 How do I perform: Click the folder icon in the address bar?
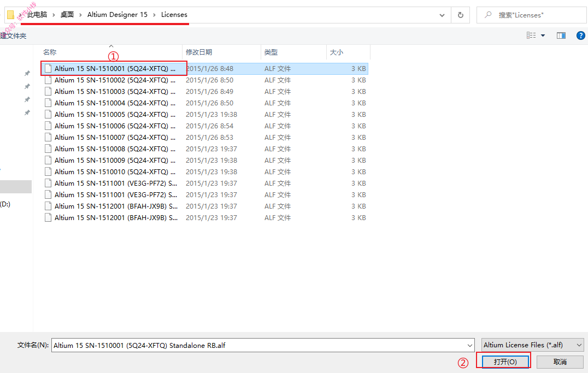[10, 15]
